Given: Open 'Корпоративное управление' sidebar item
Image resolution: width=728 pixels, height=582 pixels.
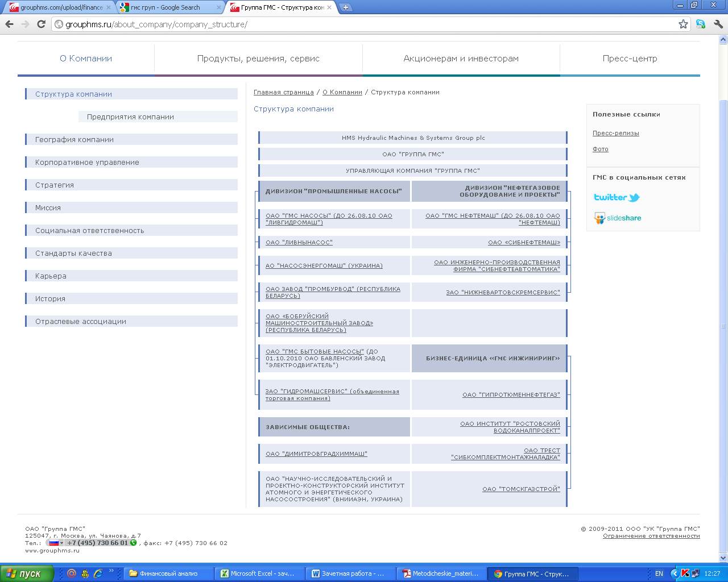Looking at the screenshot, I should pos(131,162).
